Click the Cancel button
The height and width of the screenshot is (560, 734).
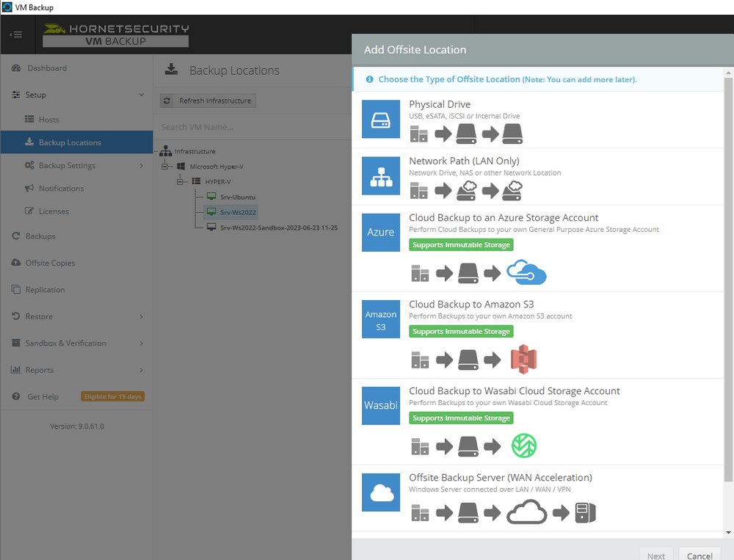(x=700, y=556)
